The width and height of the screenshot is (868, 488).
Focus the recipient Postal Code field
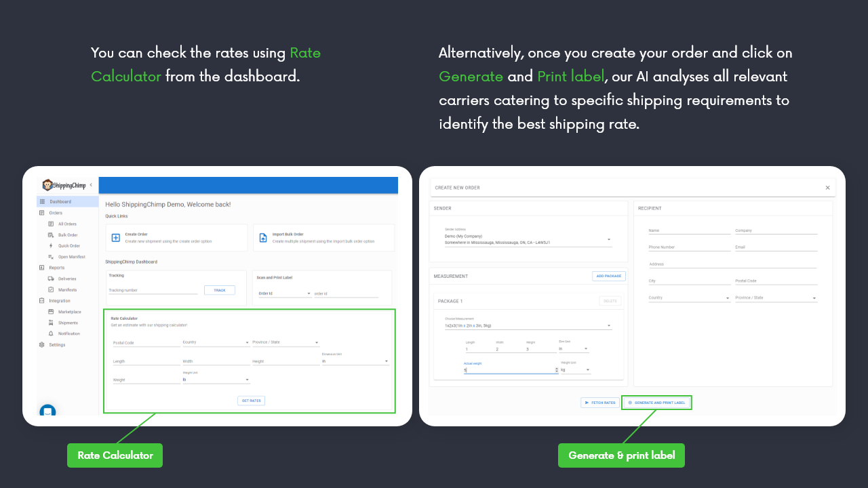pyautogui.click(x=776, y=281)
